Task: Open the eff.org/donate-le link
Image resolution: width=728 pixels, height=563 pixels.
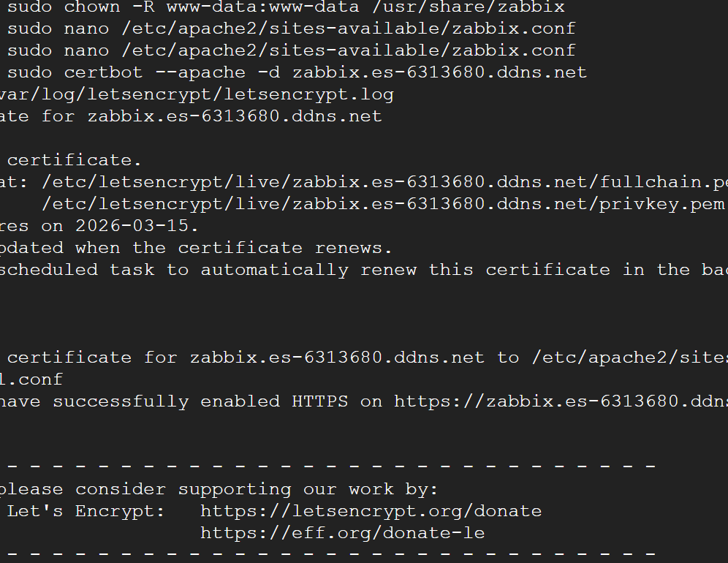Action: point(342,533)
